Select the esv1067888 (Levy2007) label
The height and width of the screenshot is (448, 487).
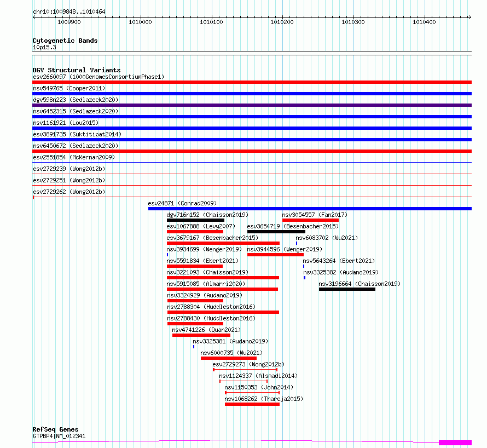(x=201, y=226)
